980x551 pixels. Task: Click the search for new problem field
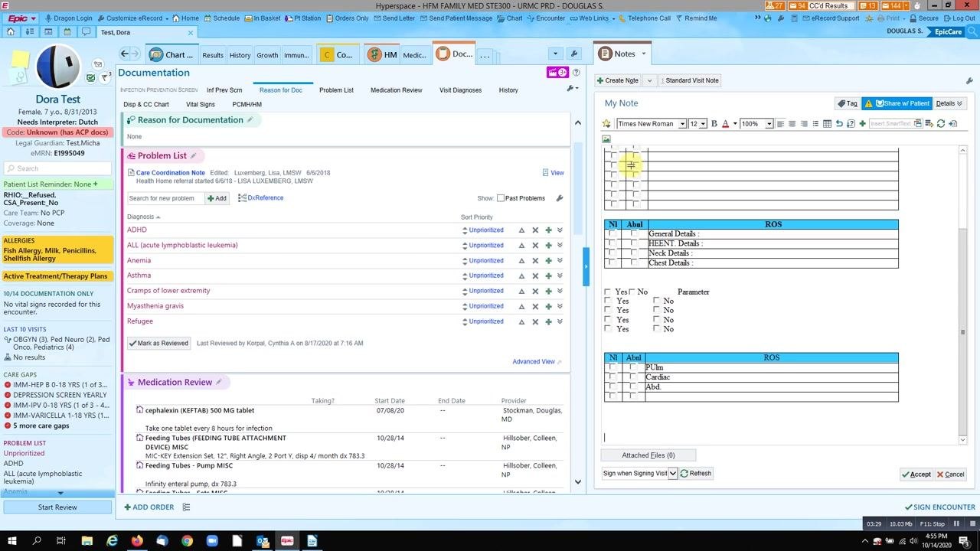(x=165, y=198)
